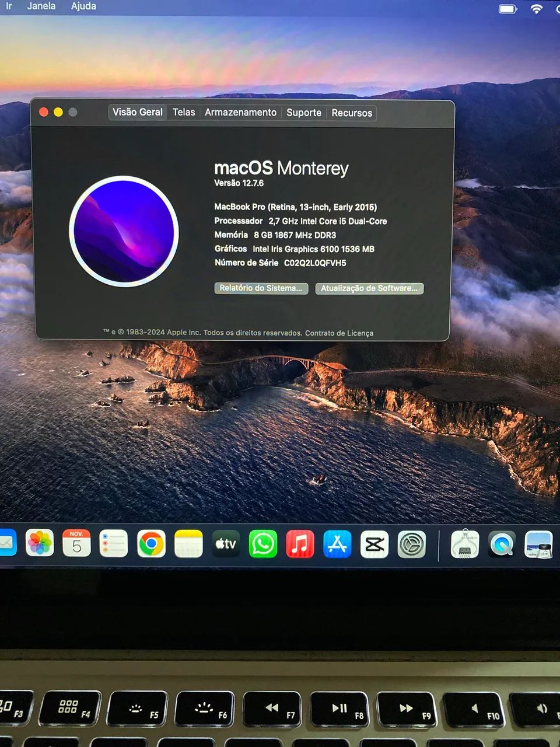Launch the Music app
560x747 pixels.
click(300, 544)
